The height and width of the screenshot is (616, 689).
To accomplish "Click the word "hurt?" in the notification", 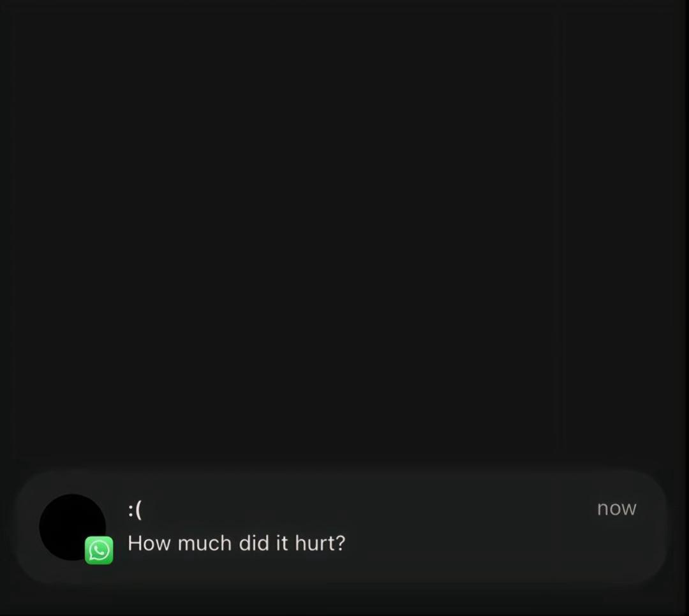I will [320, 543].
